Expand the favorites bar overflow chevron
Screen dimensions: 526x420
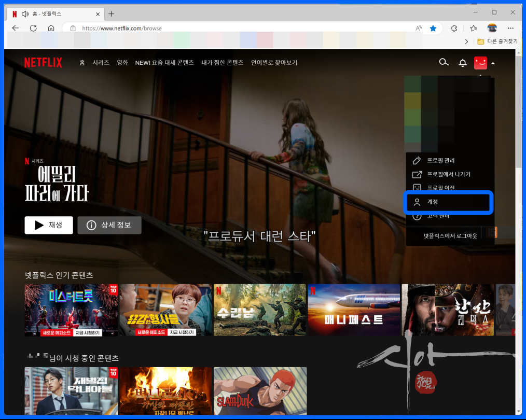[466, 41]
